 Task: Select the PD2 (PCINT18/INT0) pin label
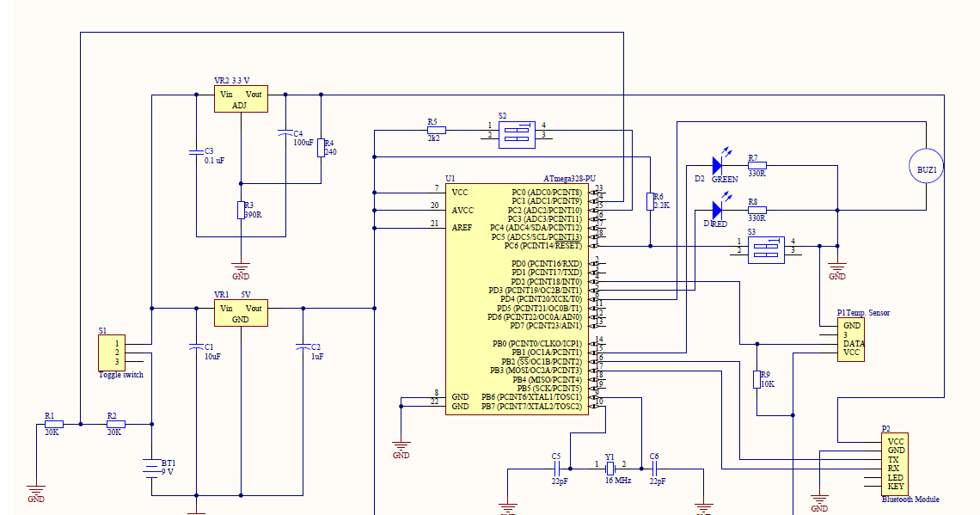[x=546, y=281]
